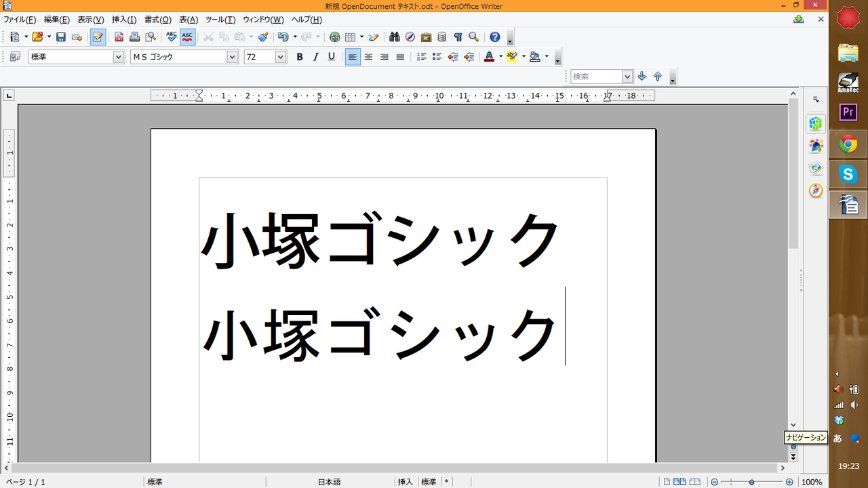Image resolution: width=868 pixels, height=488 pixels.
Task: Insert a Table from the toolbar
Action: [x=351, y=37]
